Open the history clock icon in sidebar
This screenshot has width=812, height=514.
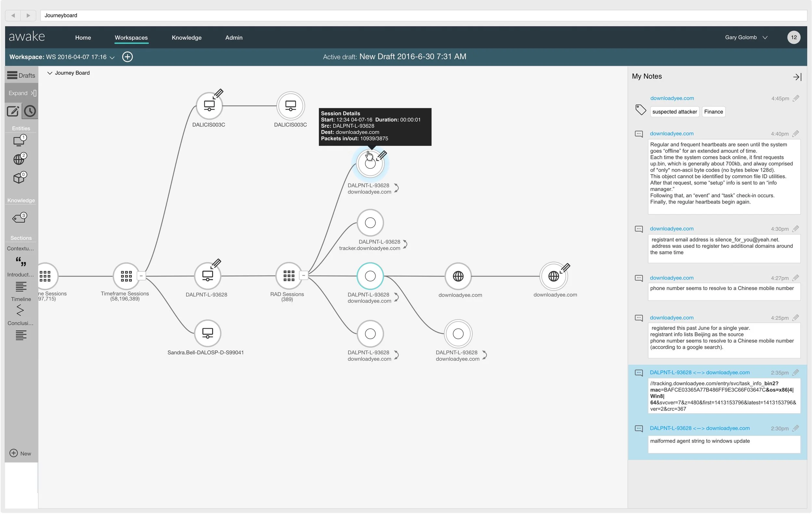pos(30,112)
